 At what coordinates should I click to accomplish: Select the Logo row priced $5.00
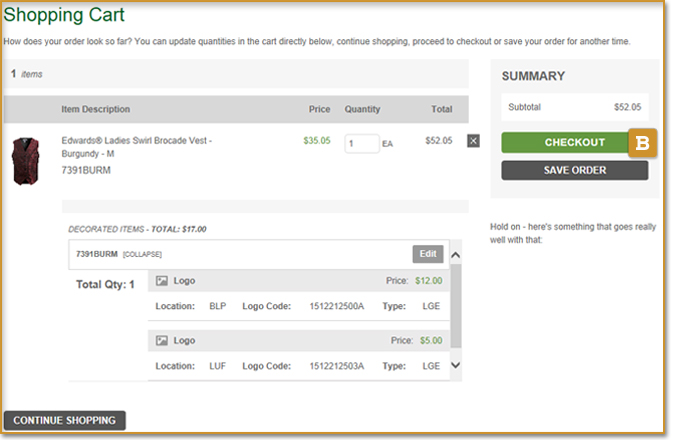click(x=298, y=341)
